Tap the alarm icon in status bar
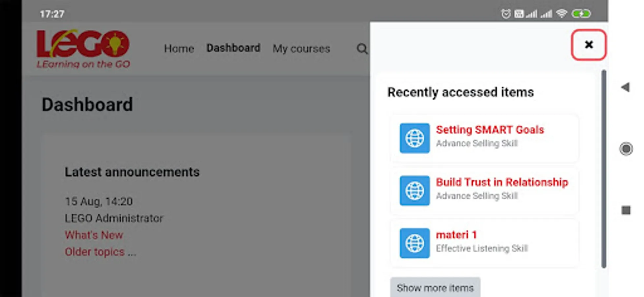644x297 pixels. click(506, 14)
